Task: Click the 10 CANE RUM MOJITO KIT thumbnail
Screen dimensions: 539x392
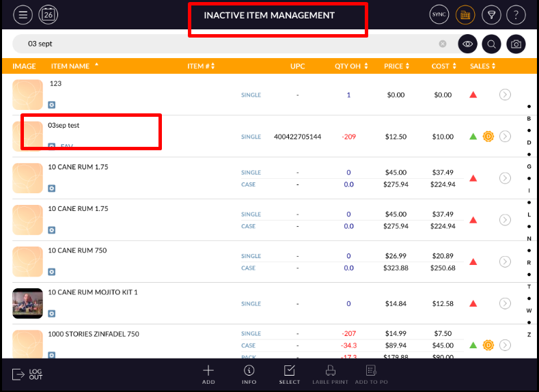Action: pyautogui.click(x=27, y=303)
